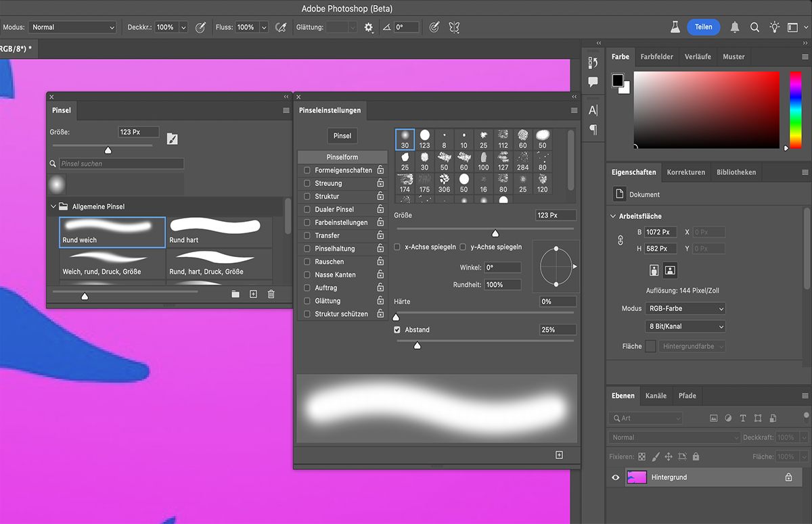812x524 pixels.
Task: Open the Farbfelder tab
Action: pyautogui.click(x=656, y=57)
